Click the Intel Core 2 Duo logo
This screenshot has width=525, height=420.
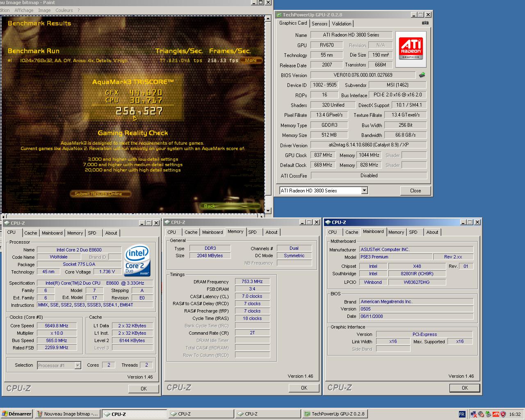pyautogui.click(x=137, y=261)
